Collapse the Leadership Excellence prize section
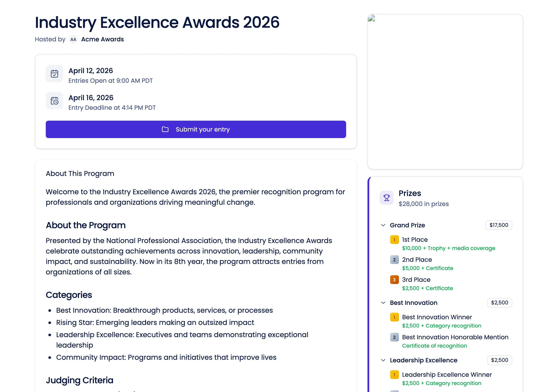Viewport: 558px width, 392px height. pos(383,360)
